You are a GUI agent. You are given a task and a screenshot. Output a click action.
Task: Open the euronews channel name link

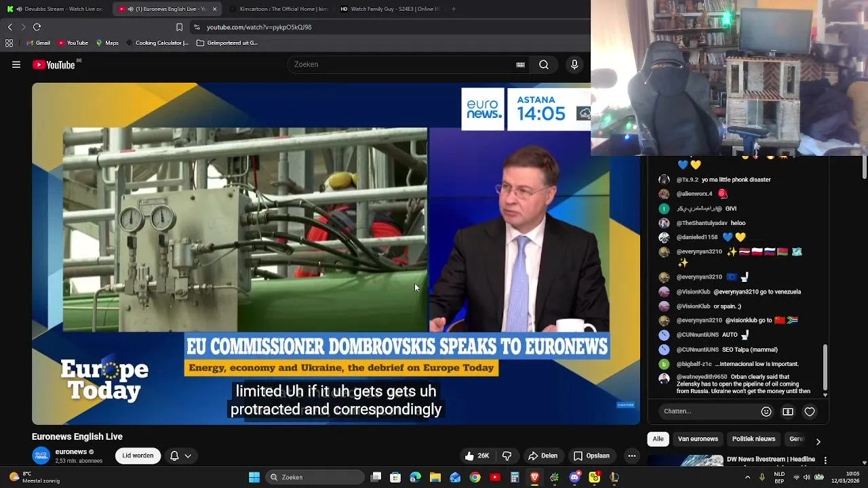pos(71,452)
